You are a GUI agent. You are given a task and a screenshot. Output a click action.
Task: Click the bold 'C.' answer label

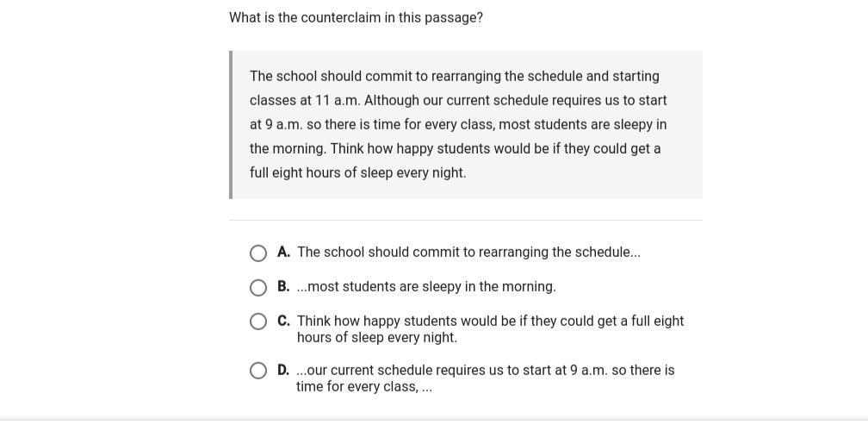coord(283,321)
